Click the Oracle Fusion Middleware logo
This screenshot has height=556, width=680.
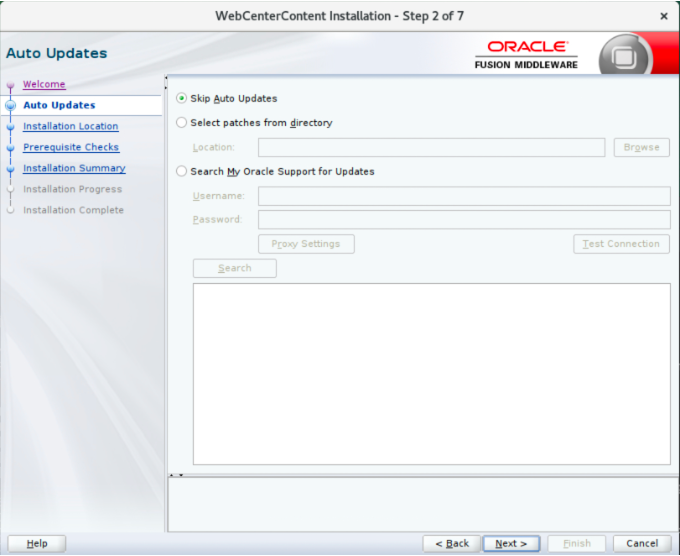pos(526,55)
